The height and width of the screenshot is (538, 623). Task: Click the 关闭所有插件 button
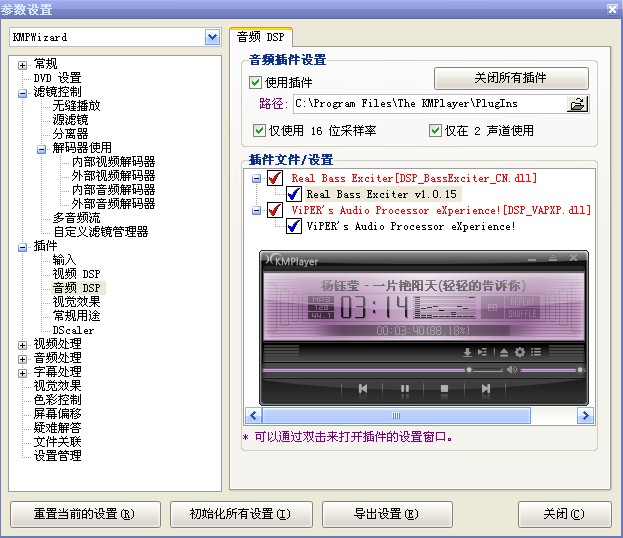coord(511,78)
